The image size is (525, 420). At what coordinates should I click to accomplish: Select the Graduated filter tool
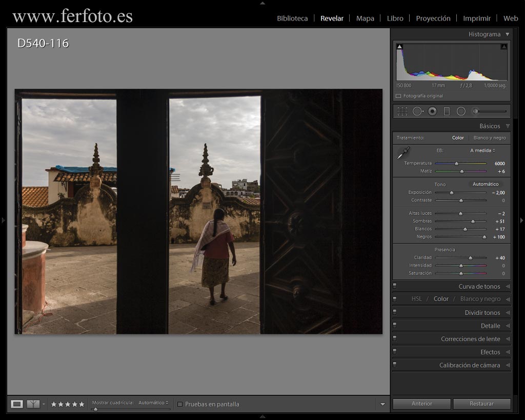[x=447, y=111]
